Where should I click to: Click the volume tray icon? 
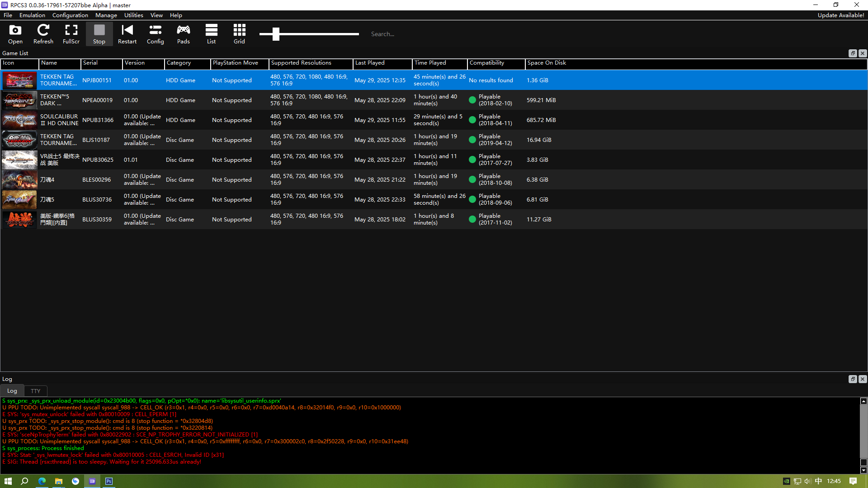tap(807, 481)
